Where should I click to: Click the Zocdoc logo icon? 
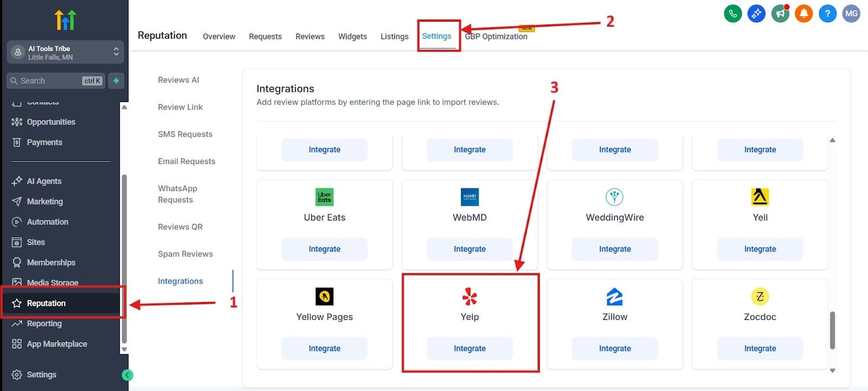click(x=760, y=297)
